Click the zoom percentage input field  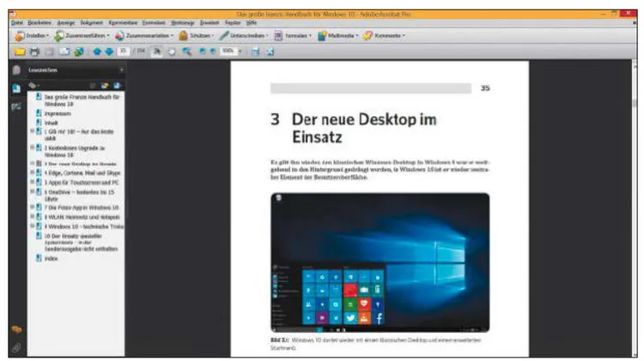228,51
